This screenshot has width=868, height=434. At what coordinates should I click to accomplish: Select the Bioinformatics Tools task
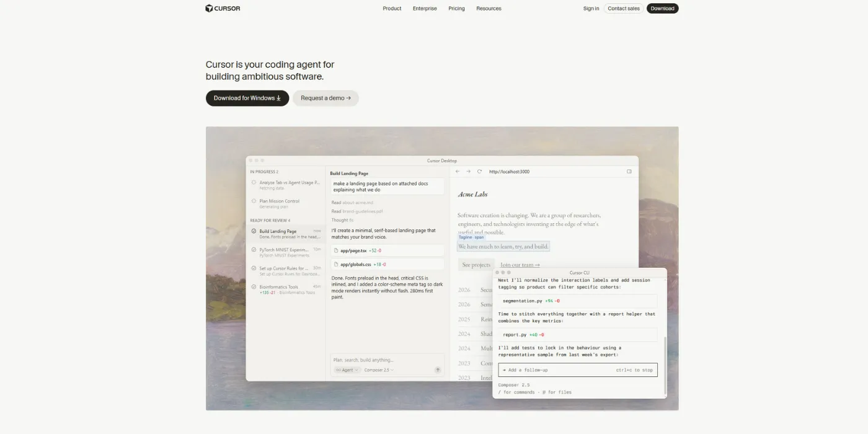point(286,290)
